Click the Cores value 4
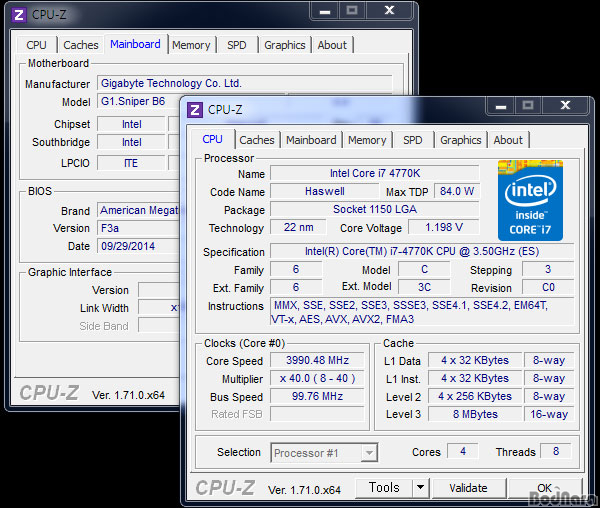Image resolution: width=600 pixels, height=508 pixels. click(x=463, y=451)
